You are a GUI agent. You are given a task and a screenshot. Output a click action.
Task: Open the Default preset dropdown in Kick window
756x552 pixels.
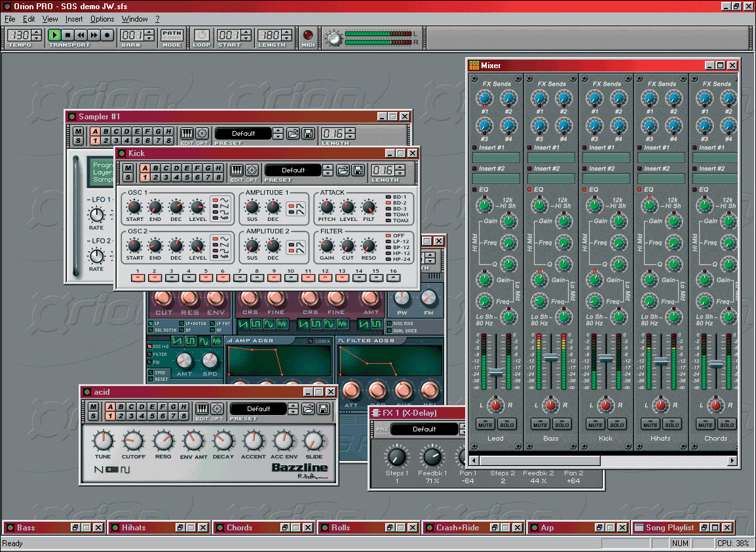(293, 170)
